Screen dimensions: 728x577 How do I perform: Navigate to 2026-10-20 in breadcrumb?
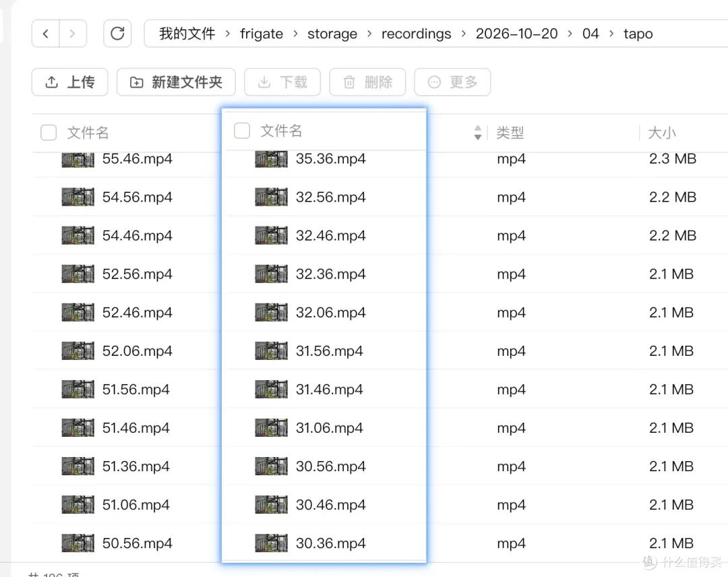[x=517, y=34]
